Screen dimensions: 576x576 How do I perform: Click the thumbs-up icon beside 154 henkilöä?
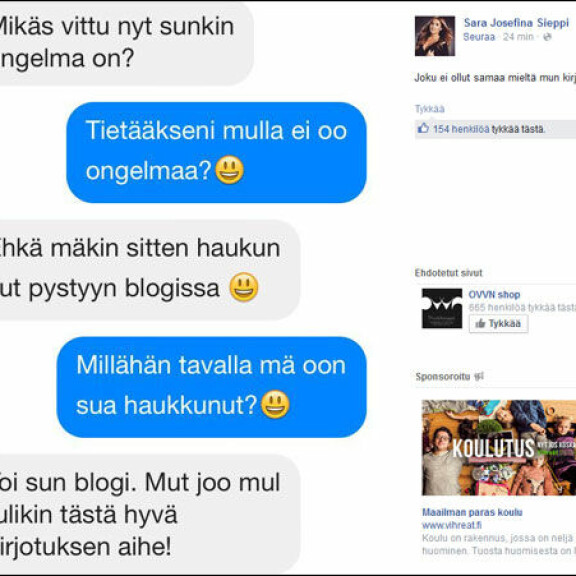click(x=423, y=129)
